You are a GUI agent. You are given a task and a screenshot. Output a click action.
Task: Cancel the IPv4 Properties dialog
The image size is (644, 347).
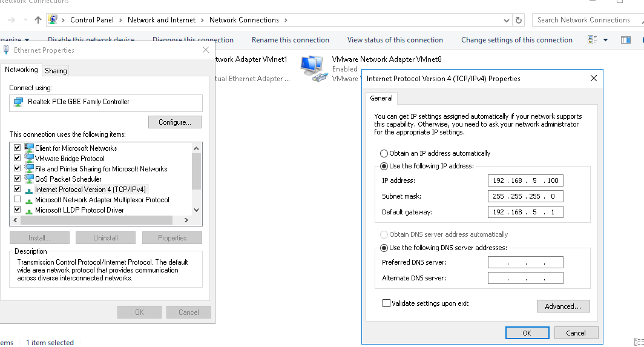point(576,333)
